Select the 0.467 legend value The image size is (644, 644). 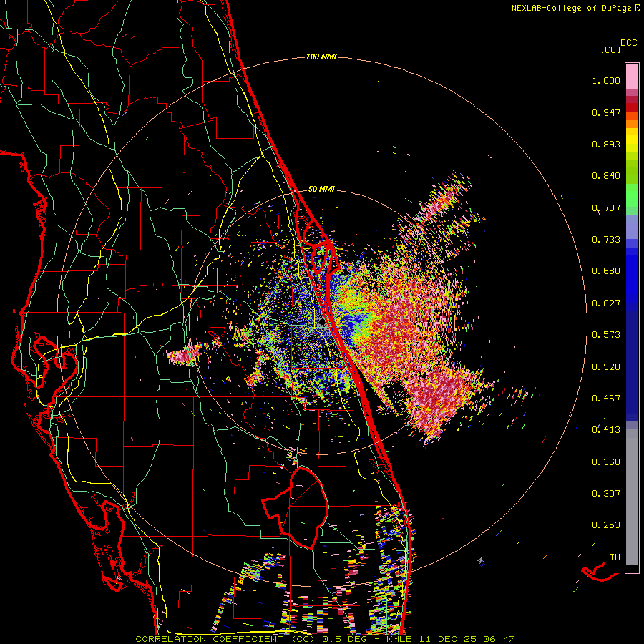606,399
